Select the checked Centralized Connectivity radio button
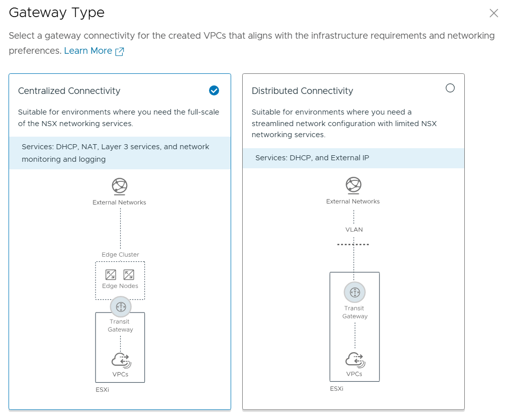 [214, 90]
